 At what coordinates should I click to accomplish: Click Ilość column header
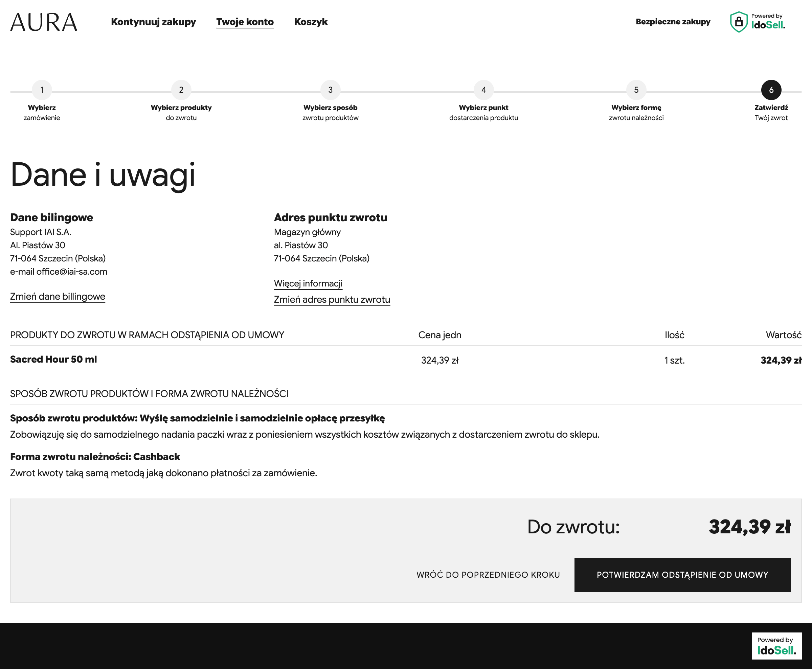coord(674,335)
